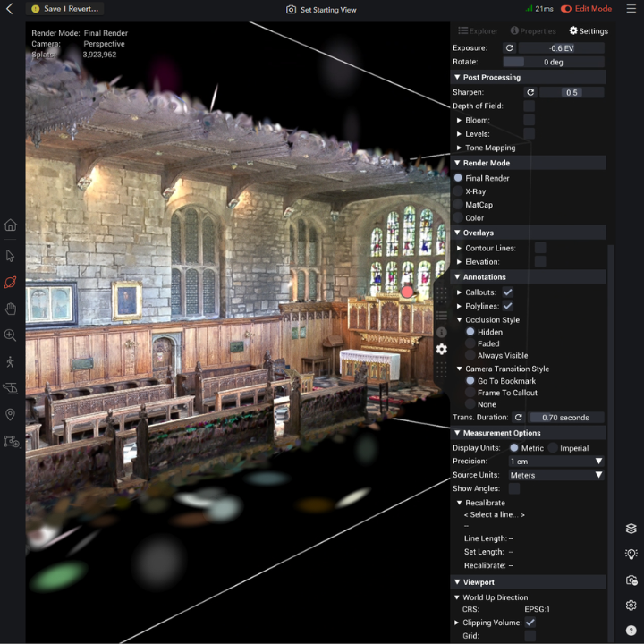
Task: Select Imperial display units
Action: click(x=553, y=448)
